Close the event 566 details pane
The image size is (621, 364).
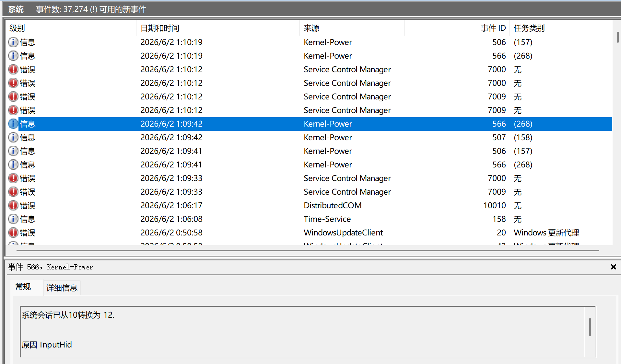(x=613, y=267)
